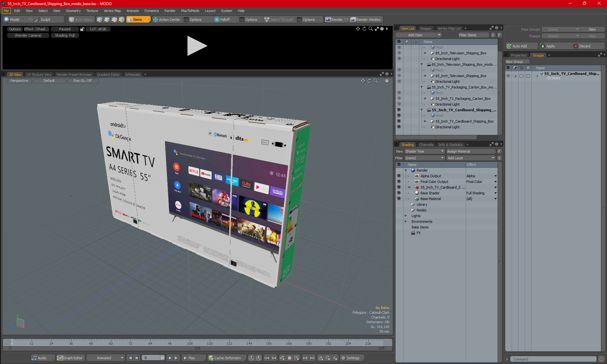Click the large play preview render icon

coord(197,46)
